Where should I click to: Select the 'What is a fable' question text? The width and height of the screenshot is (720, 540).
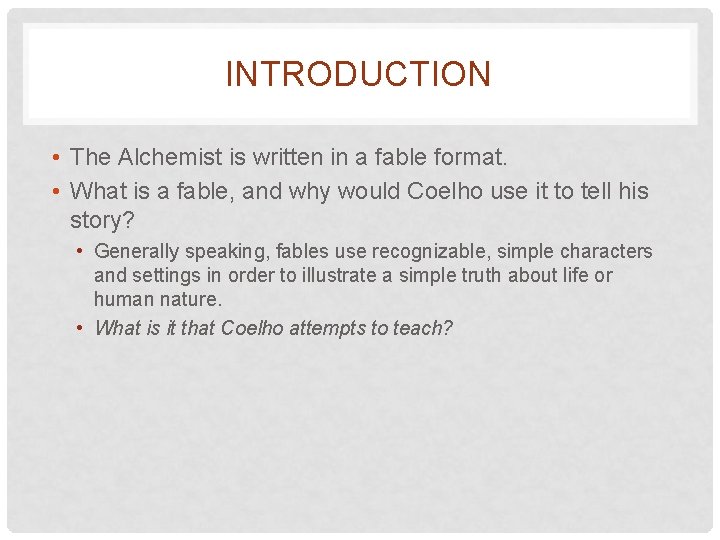pyautogui.click(x=359, y=205)
